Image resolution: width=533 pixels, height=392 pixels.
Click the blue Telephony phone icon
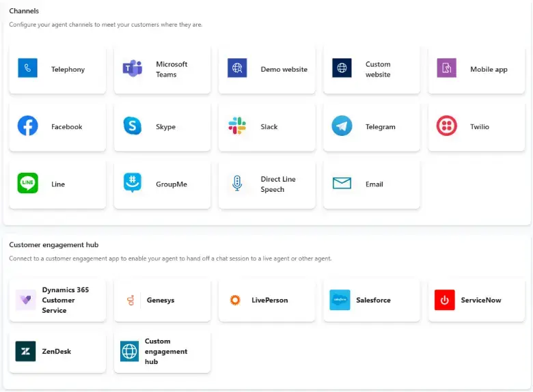tap(27, 68)
